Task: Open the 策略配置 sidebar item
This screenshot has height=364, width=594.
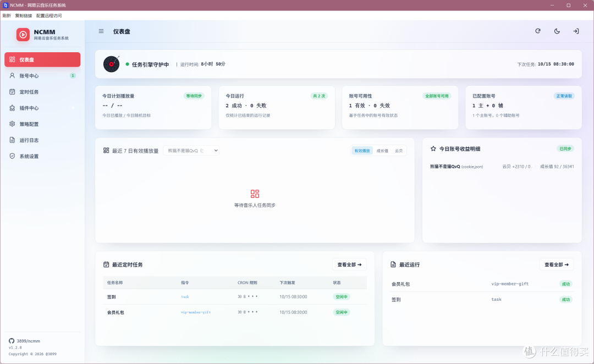Action: click(42, 124)
